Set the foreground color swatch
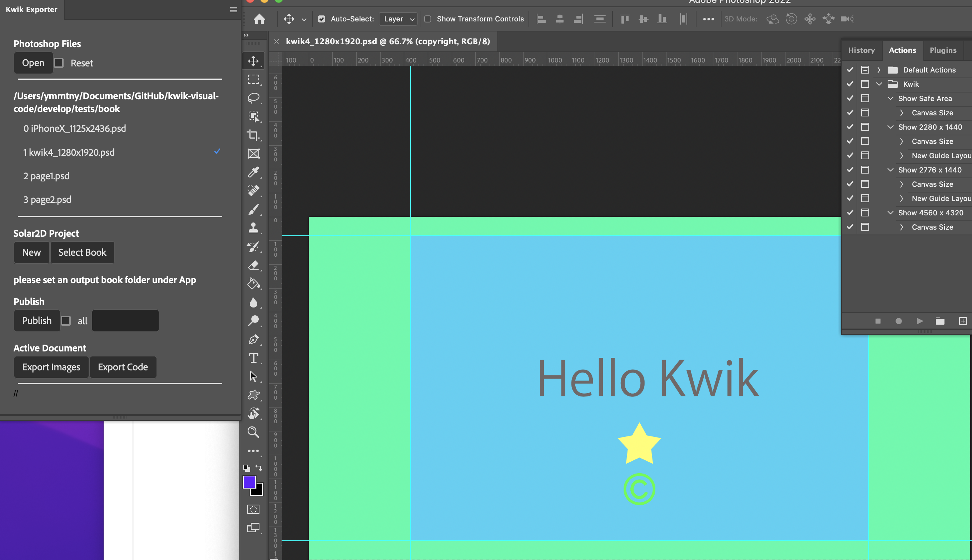This screenshot has width=972, height=560. (x=249, y=481)
